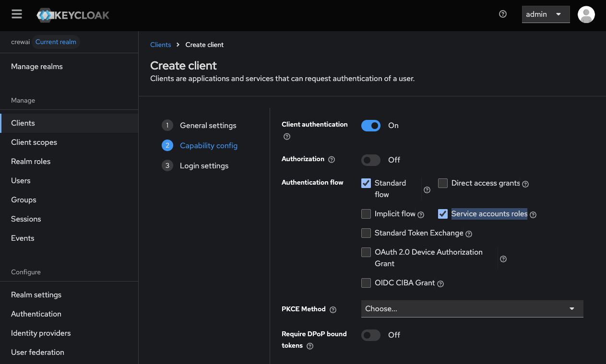Turn off Client authentication
The image size is (606, 364).
[370, 125]
